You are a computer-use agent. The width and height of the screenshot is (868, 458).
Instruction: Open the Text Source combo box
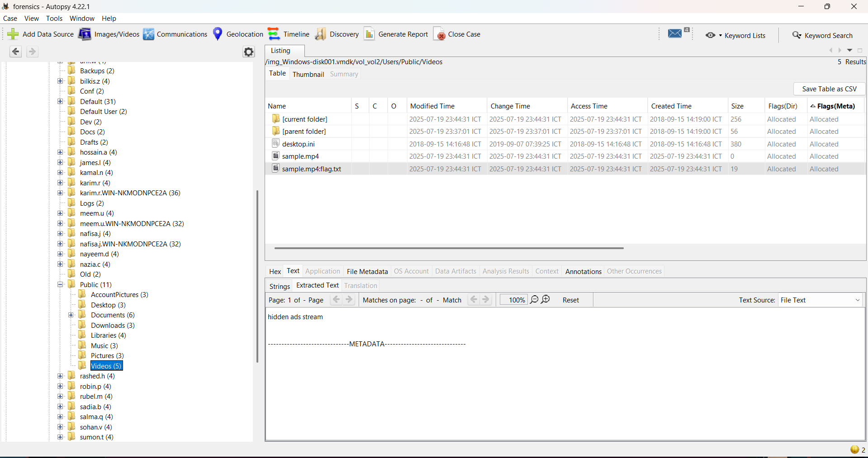tap(820, 300)
